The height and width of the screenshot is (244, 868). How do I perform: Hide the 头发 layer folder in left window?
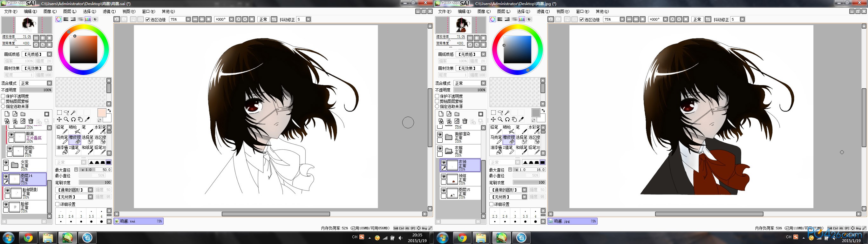(6, 162)
